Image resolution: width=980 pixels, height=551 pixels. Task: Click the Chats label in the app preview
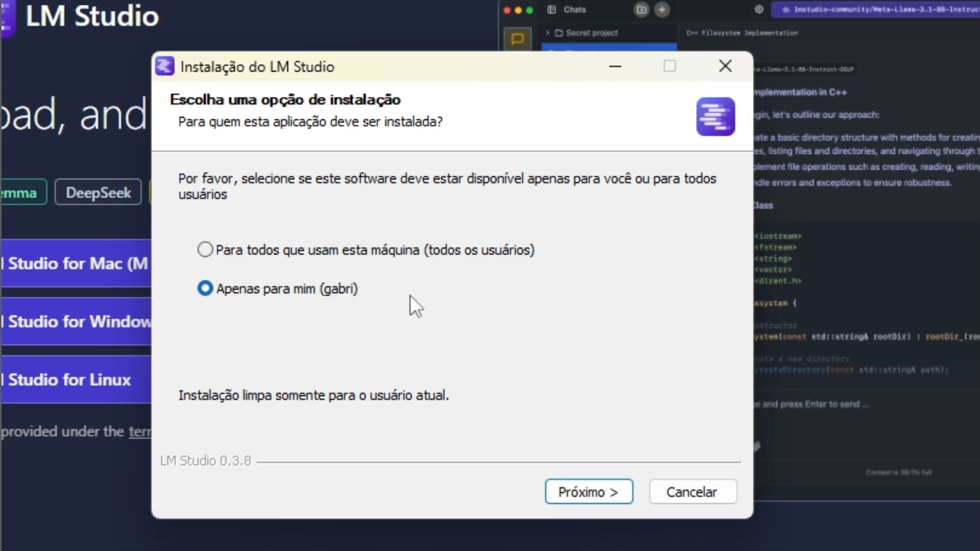coord(575,10)
